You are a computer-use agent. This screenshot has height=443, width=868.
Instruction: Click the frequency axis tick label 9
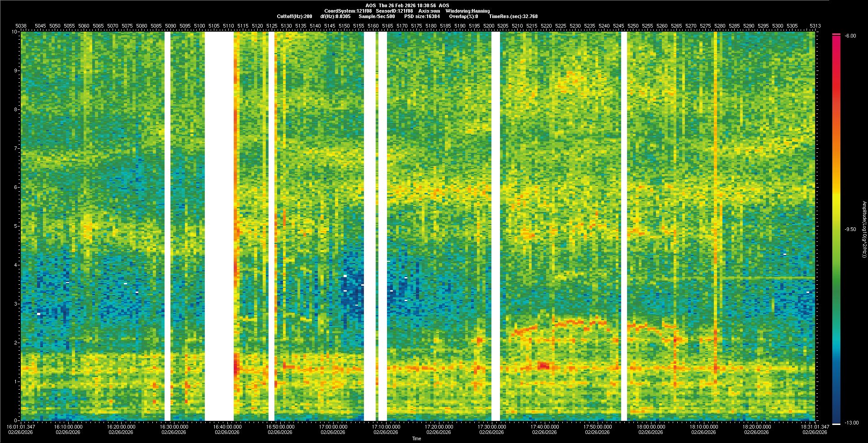pyautogui.click(x=16, y=71)
